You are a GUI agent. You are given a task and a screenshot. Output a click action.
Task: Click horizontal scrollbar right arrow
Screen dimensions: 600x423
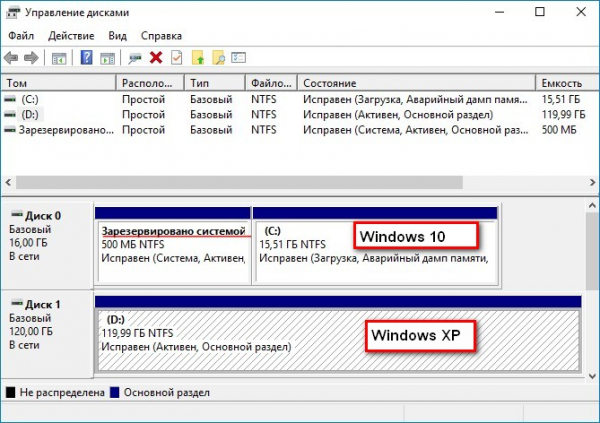coord(592,183)
